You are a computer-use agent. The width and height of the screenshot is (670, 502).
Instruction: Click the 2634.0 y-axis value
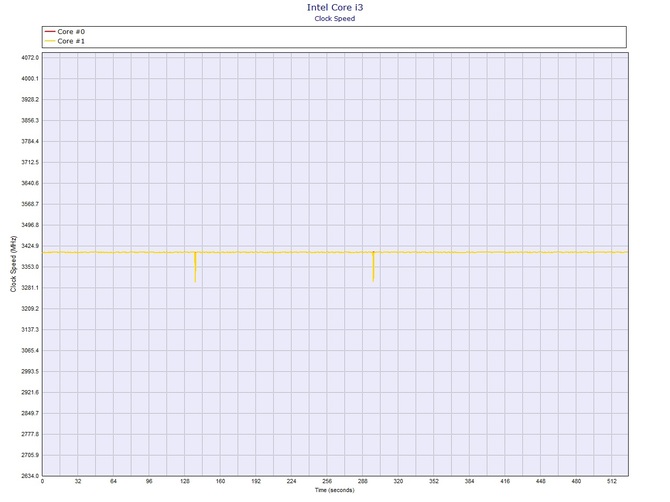30,476
